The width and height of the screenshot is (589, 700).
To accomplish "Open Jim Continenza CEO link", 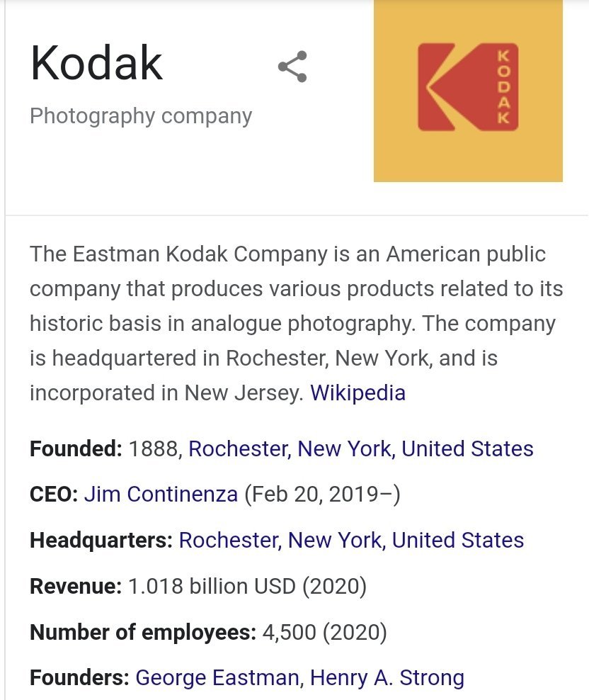I will coord(161,495).
